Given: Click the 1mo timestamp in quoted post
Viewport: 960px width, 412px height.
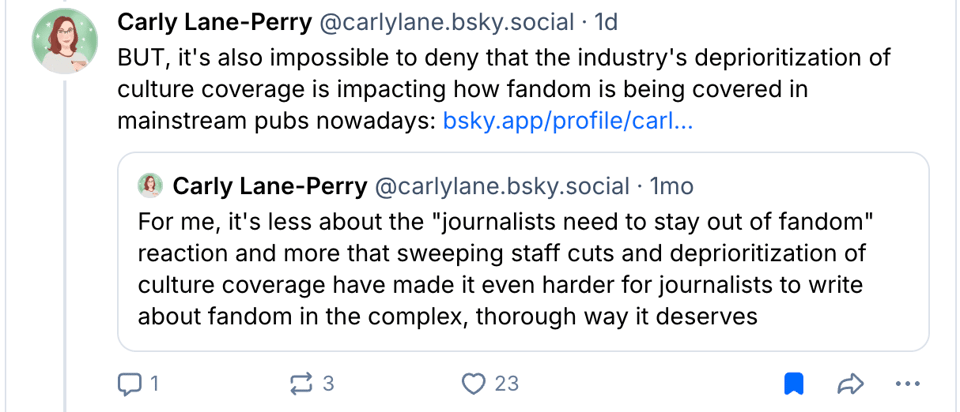Looking at the screenshot, I should tap(671, 186).
